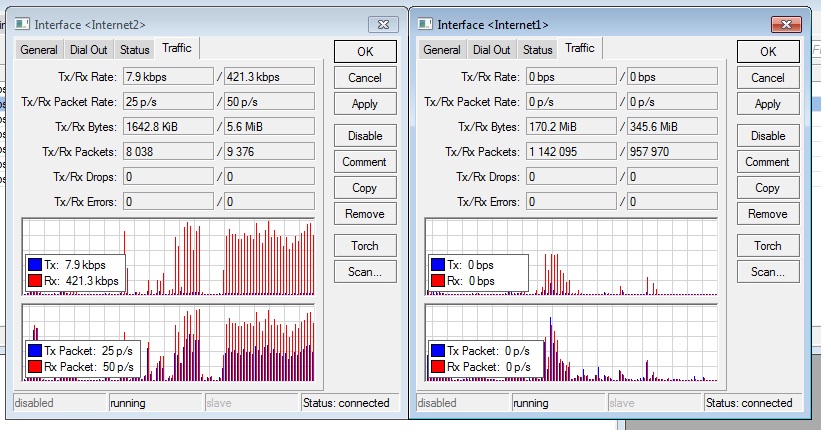Click red Rx Packet swatch in Internet1 graph
This screenshot has width=831, height=432.
[438, 367]
